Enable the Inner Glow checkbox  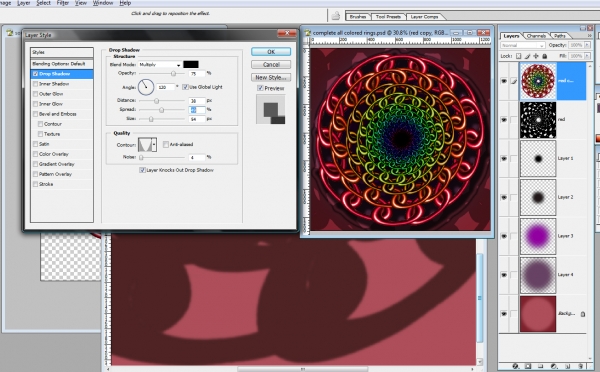pyautogui.click(x=36, y=104)
